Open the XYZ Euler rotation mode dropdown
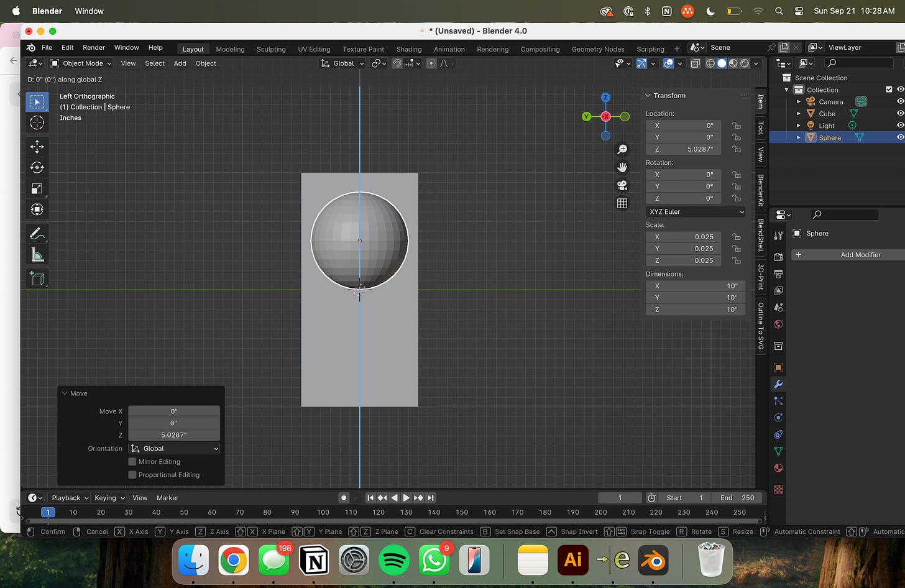 pyautogui.click(x=696, y=212)
